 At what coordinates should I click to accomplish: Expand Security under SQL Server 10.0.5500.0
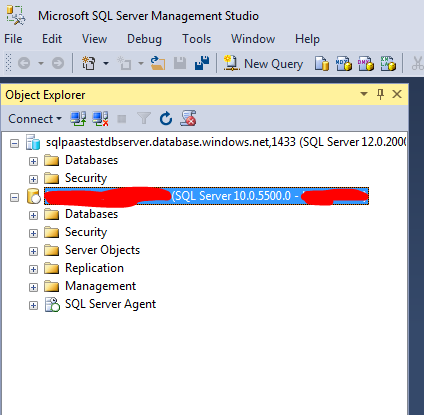click(x=33, y=234)
